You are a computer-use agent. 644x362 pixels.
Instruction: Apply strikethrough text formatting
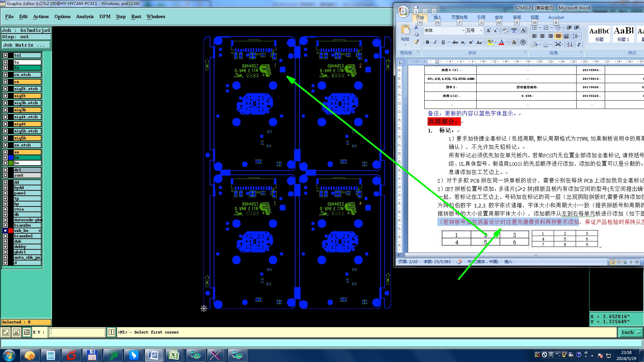[455, 42]
